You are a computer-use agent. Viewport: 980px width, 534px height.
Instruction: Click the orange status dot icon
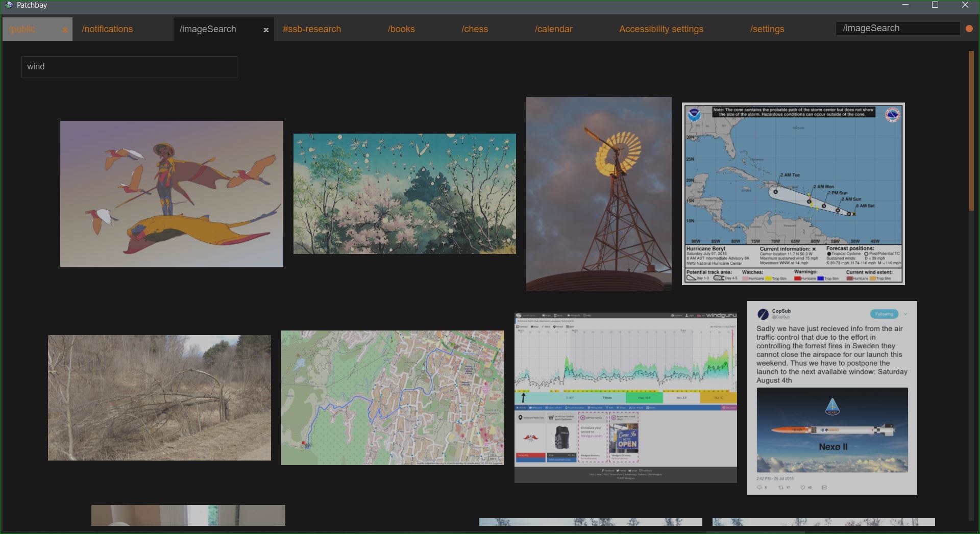coord(969,29)
